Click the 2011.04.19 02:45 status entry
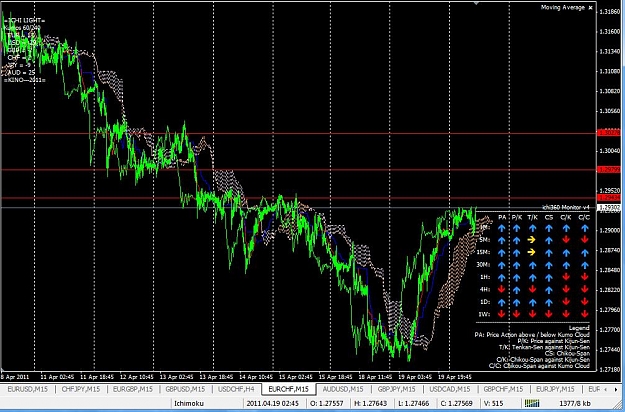625x412 pixels. click(x=273, y=403)
